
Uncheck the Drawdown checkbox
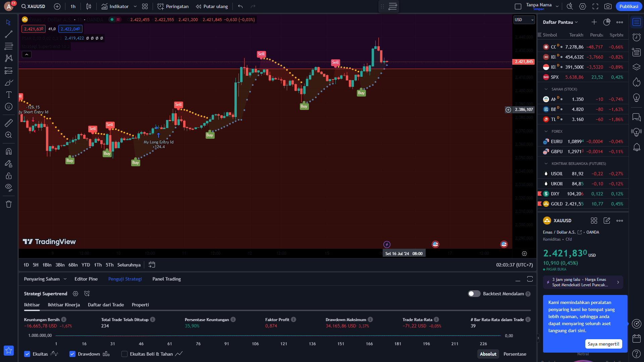point(72,354)
